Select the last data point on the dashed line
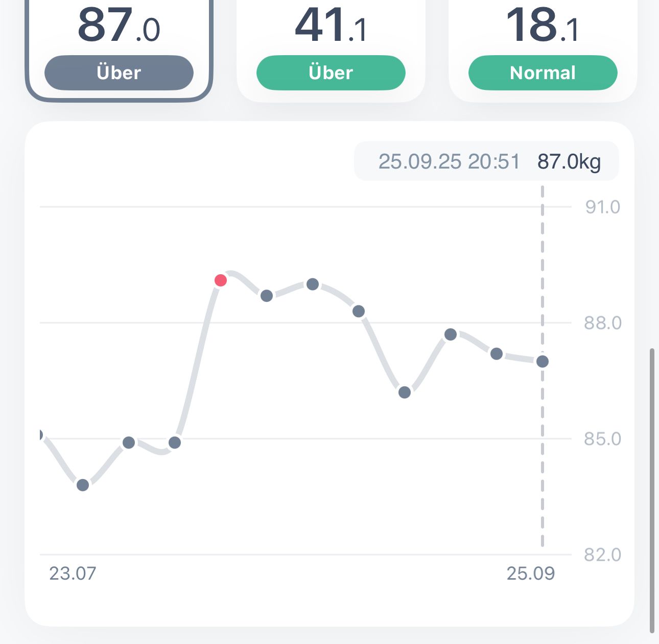Viewport: 659px width, 644px height. (543, 362)
